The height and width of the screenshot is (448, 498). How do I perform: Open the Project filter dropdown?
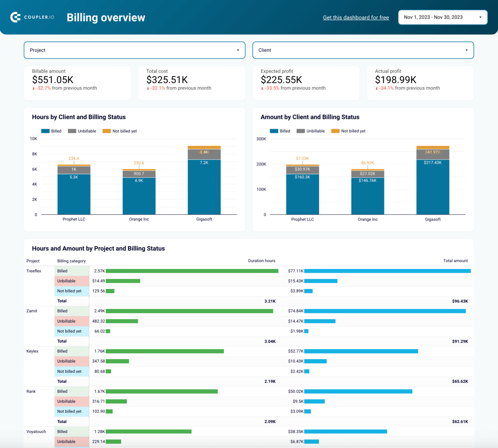point(134,50)
